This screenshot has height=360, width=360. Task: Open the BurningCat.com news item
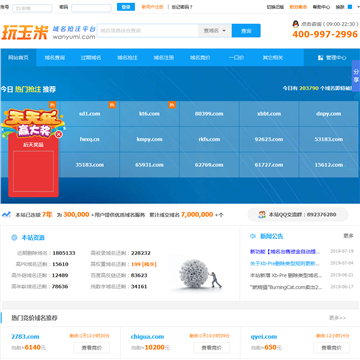click(x=286, y=287)
